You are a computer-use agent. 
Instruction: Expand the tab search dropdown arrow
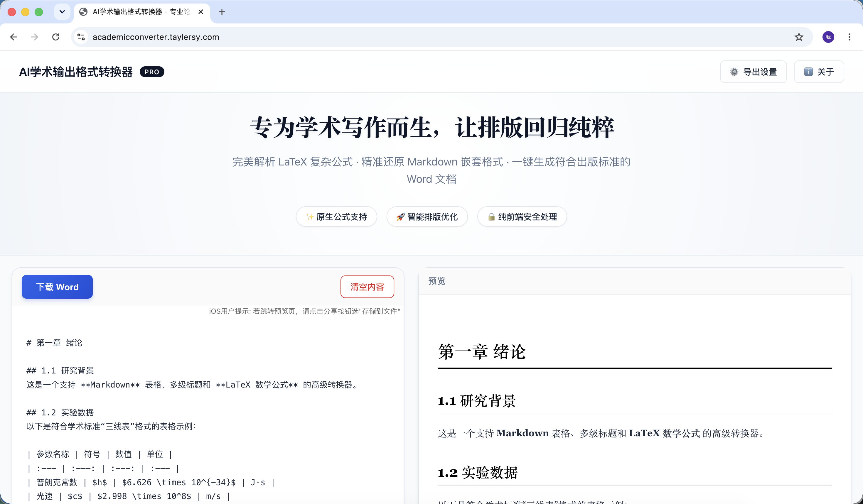click(62, 12)
